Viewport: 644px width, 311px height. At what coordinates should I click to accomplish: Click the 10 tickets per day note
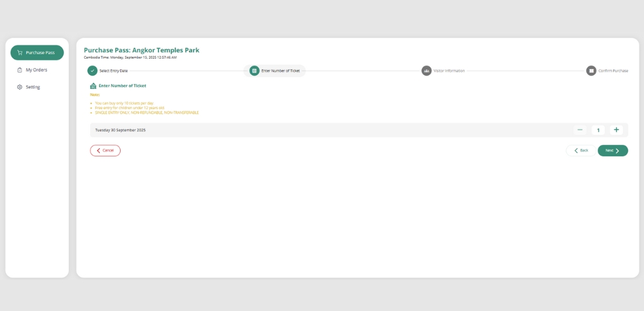click(124, 103)
